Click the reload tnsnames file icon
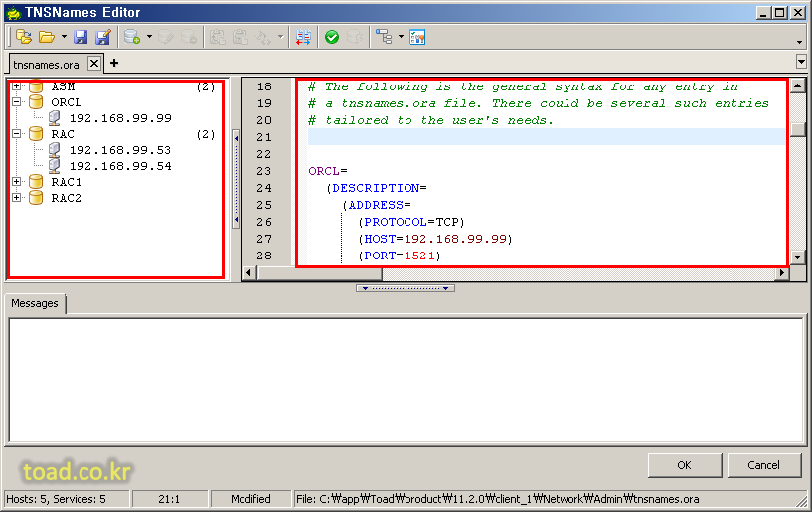Screen dimensions: 812x512 point(23,37)
